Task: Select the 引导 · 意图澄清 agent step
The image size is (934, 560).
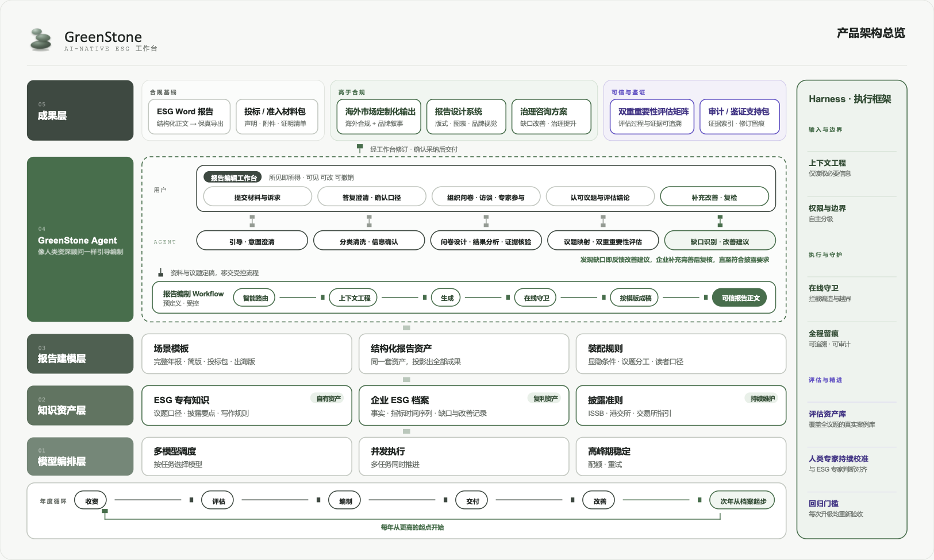Action: (x=252, y=241)
